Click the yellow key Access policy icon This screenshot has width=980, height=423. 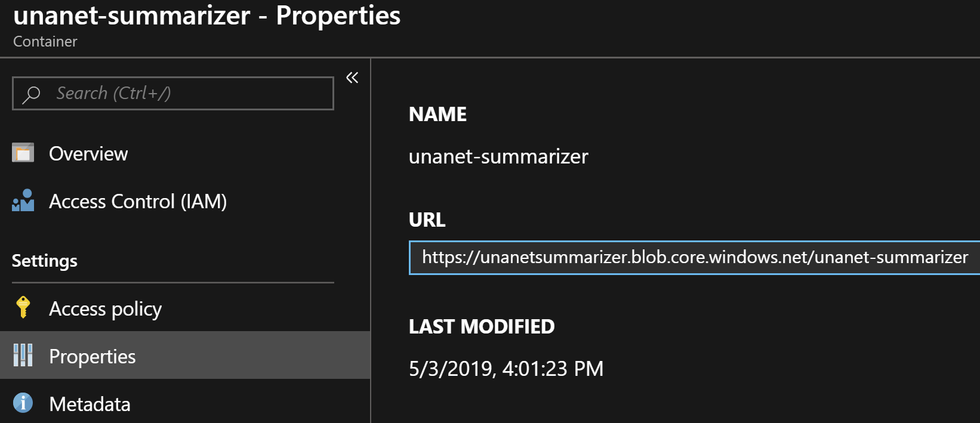(22, 308)
